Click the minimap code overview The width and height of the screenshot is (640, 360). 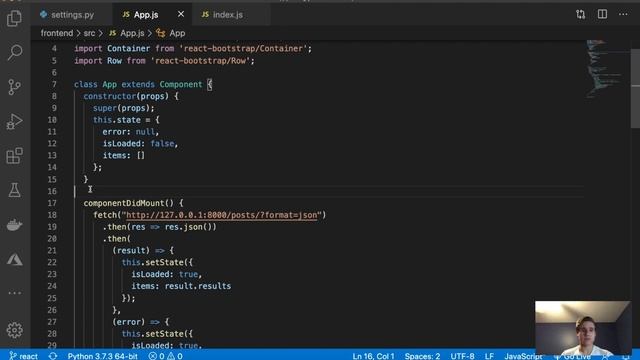coord(606,69)
